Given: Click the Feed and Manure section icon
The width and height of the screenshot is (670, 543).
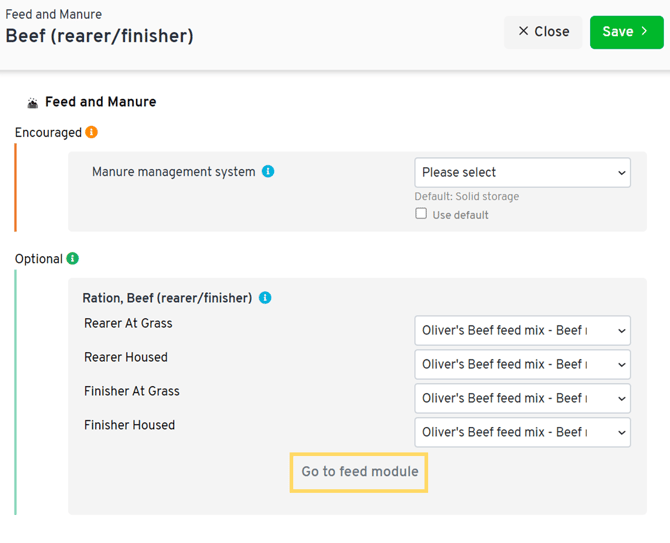Looking at the screenshot, I should (x=32, y=102).
